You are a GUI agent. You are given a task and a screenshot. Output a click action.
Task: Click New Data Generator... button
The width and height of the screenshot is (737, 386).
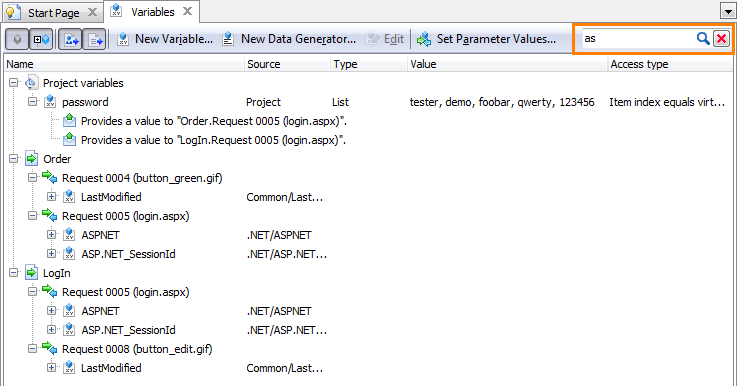tap(289, 39)
